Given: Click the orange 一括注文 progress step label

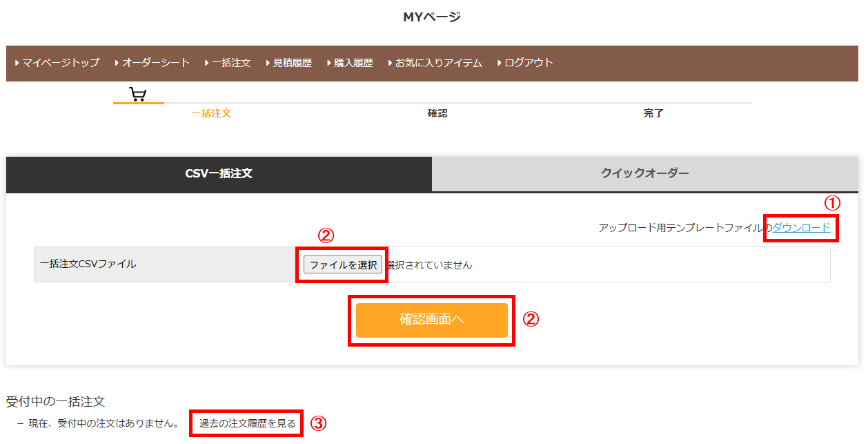Looking at the screenshot, I should point(210,113).
